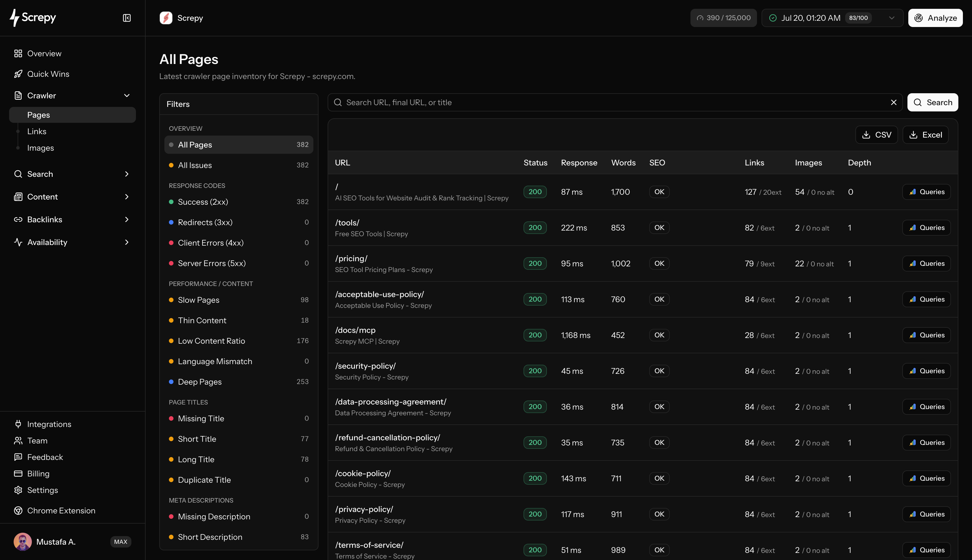
Task: Click the Response column header
Action: (x=579, y=163)
